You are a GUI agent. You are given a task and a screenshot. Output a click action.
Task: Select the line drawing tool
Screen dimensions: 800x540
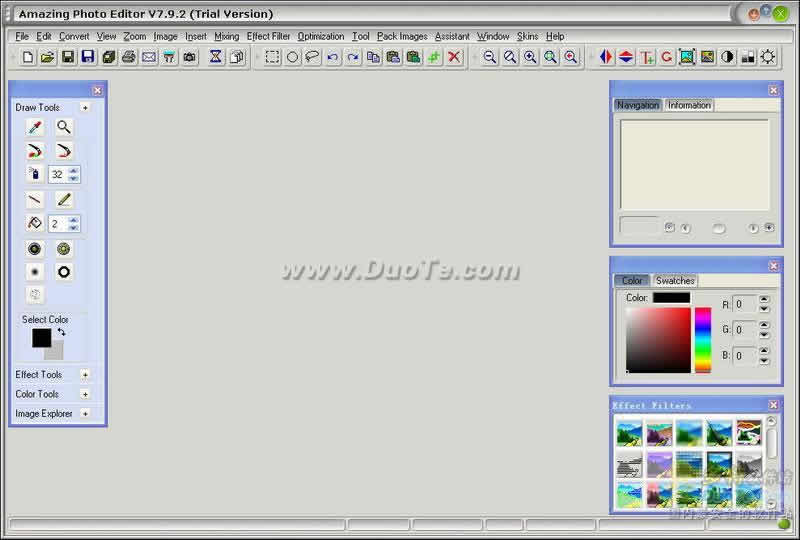tap(35, 200)
